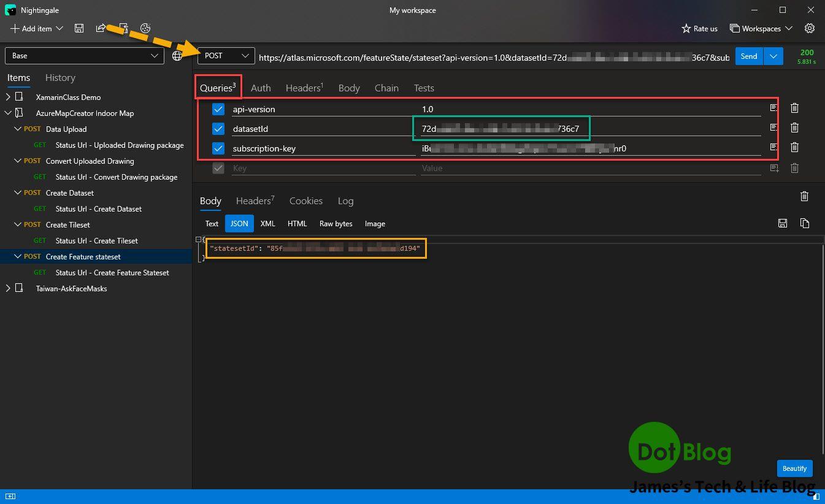Select Create Tileset request in tree
Viewport: 825px width, 504px height.
click(x=68, y=224)
